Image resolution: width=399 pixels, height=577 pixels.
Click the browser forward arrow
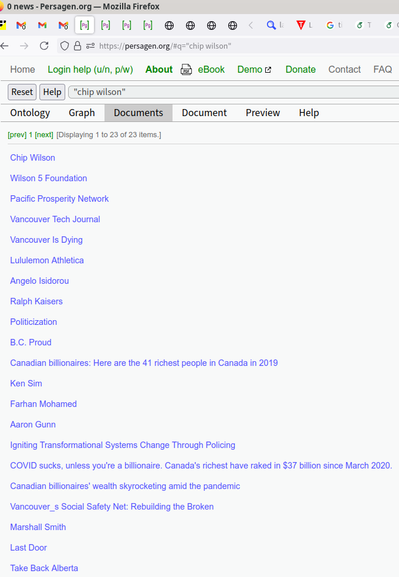[24, 46]
